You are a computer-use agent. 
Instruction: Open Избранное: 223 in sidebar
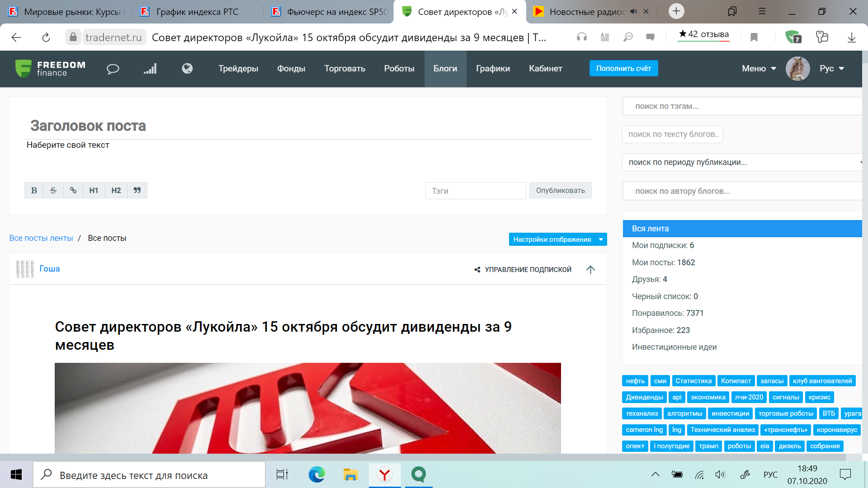pos(661,330)
